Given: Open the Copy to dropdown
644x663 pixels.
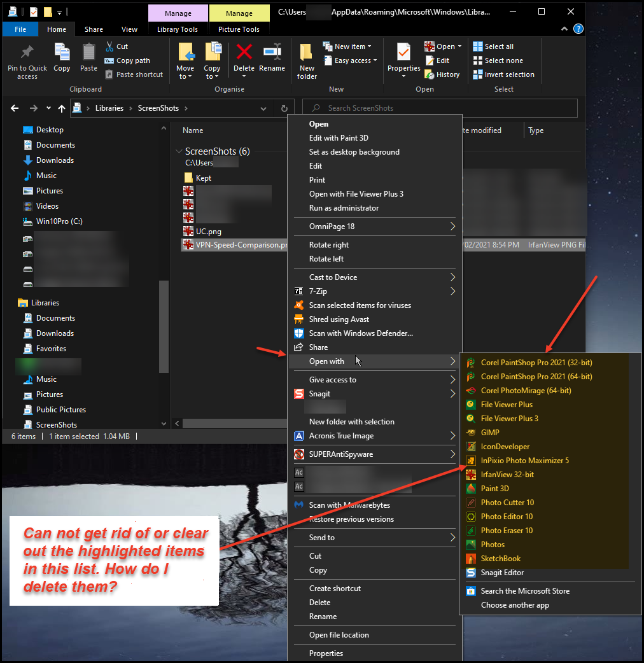Looking at the screenshot, I should (x=212, y=73).
